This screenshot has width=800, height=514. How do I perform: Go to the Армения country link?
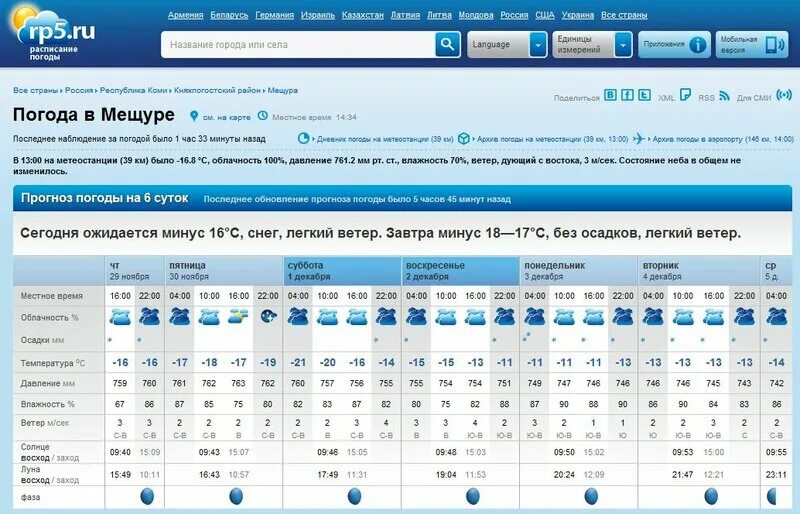click(185, 15)
